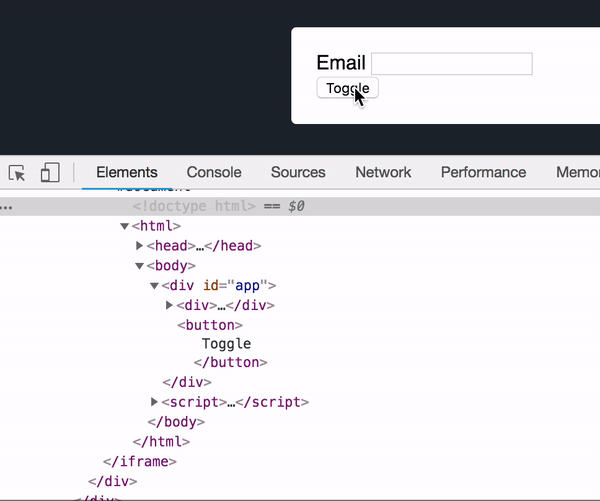This screenshot has width=600, height=501.
Task: Collapse the html node arrow
Action: (x=124, y=226)
